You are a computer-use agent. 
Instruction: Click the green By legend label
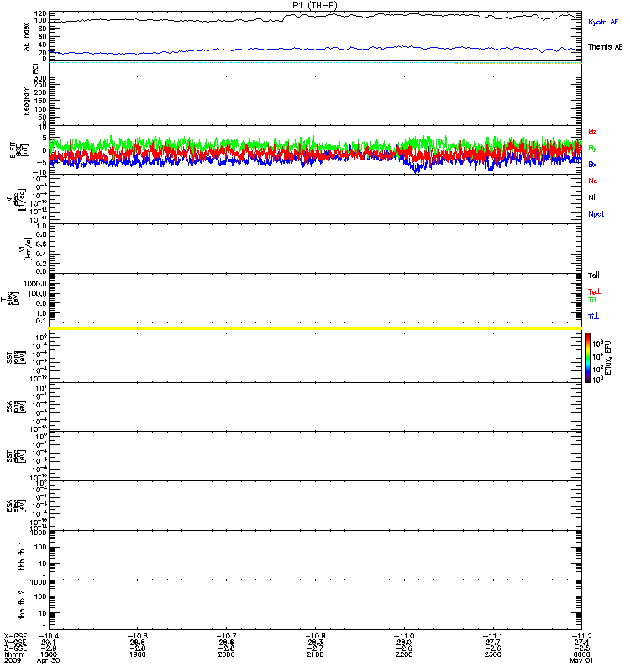(592, 148)
